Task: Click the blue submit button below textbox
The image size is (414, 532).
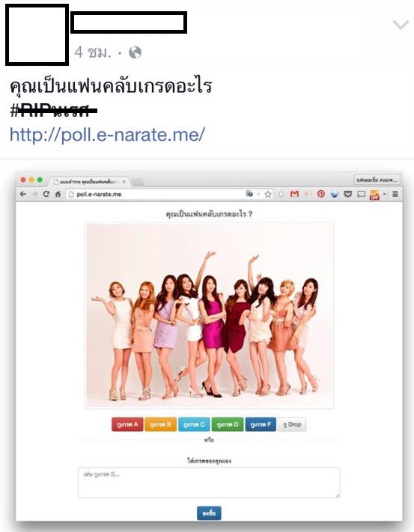Action: coord(209,513)
